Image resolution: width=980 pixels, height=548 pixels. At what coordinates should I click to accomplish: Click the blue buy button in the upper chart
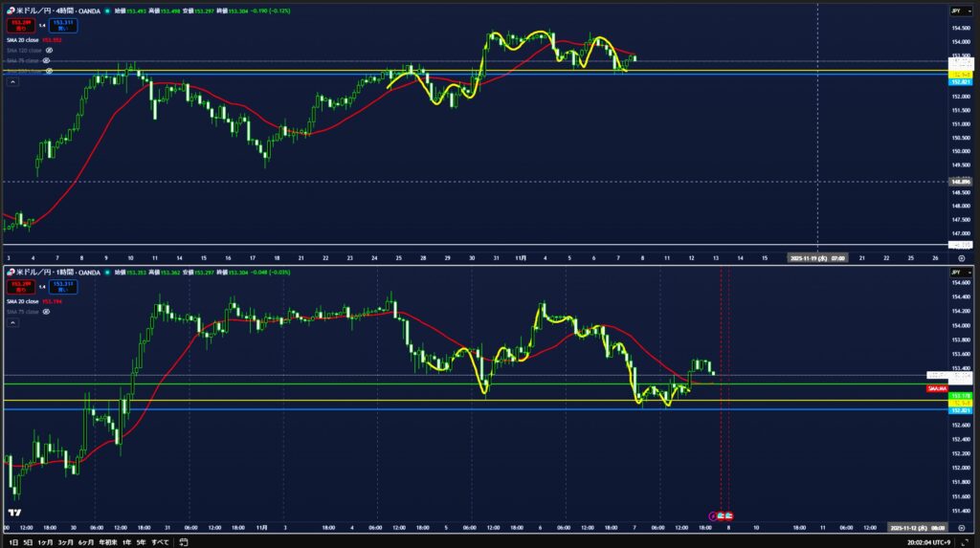pyautogui.click(x=64, y=24)
